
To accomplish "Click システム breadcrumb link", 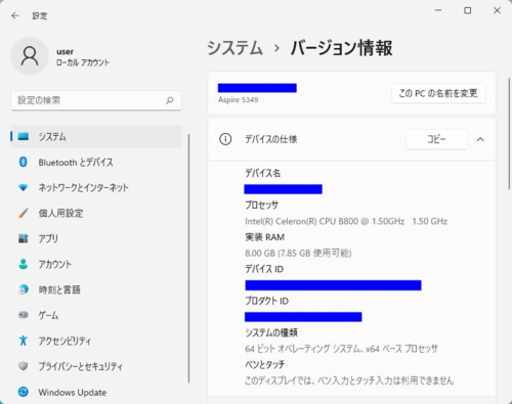I will (235, 48).
